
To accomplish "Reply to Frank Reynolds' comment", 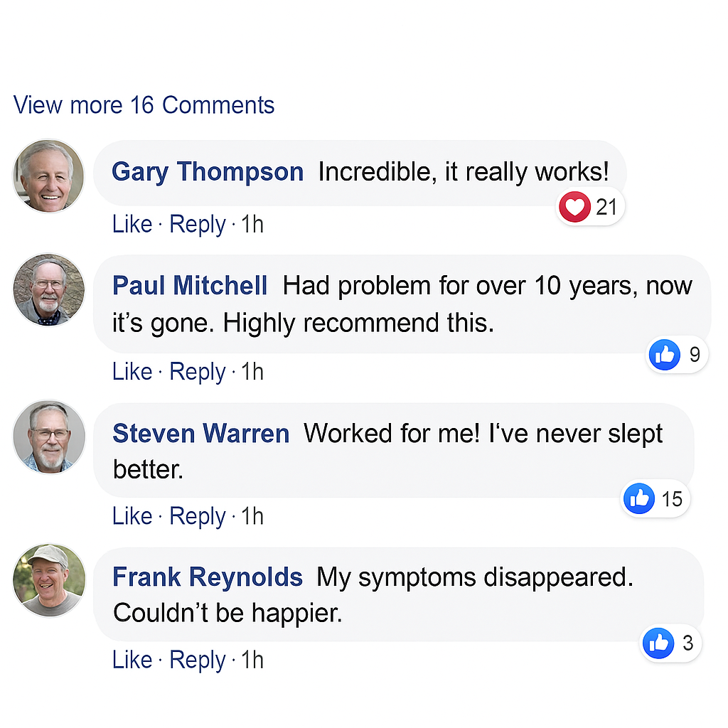I will point(198,660).
